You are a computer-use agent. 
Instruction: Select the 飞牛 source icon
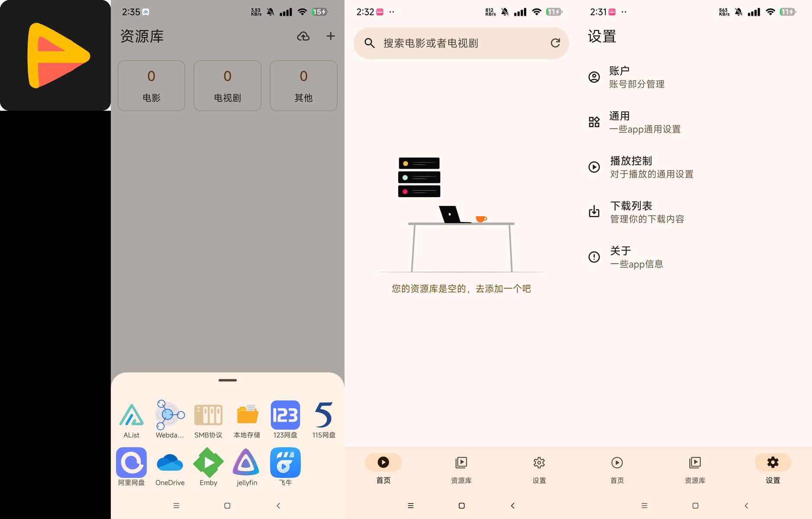tap(285, 463)
